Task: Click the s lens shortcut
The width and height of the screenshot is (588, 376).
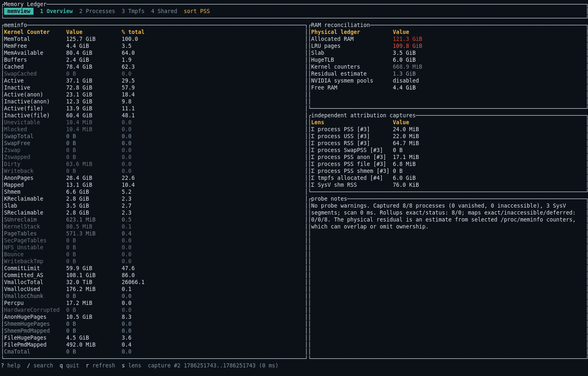Action: tap(131, 365)
